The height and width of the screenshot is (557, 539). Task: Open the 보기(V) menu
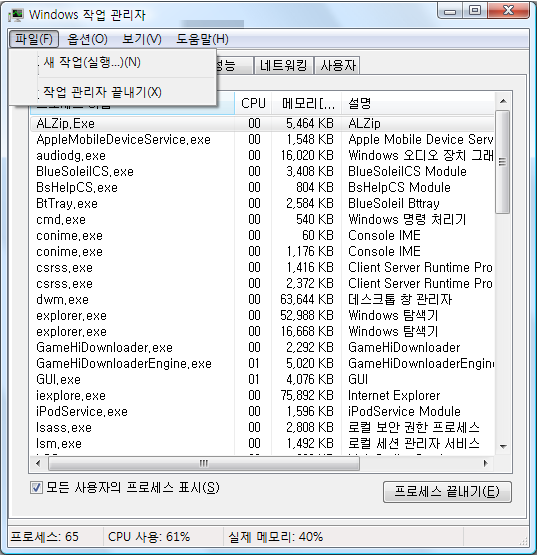click(x=141, y=39)
